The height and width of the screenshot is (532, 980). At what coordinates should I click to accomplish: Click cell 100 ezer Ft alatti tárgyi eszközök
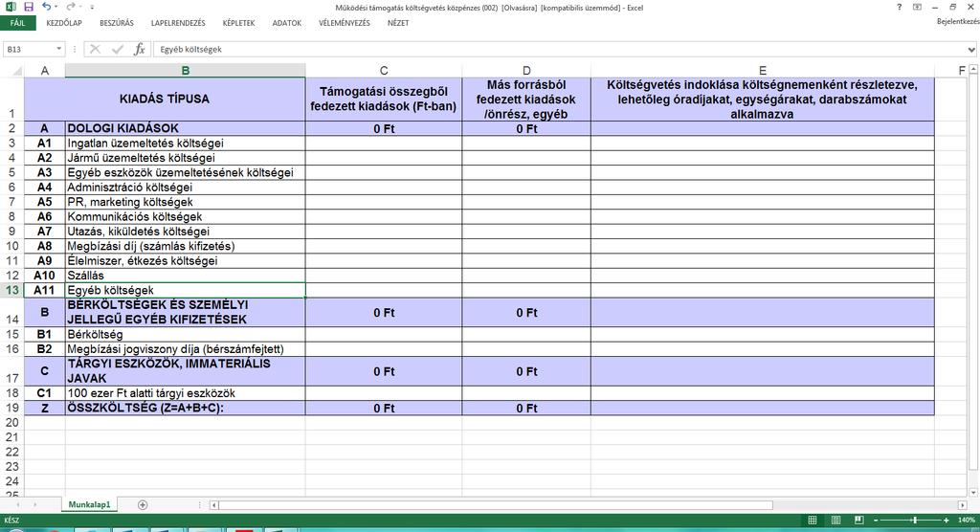click(185, 392)
